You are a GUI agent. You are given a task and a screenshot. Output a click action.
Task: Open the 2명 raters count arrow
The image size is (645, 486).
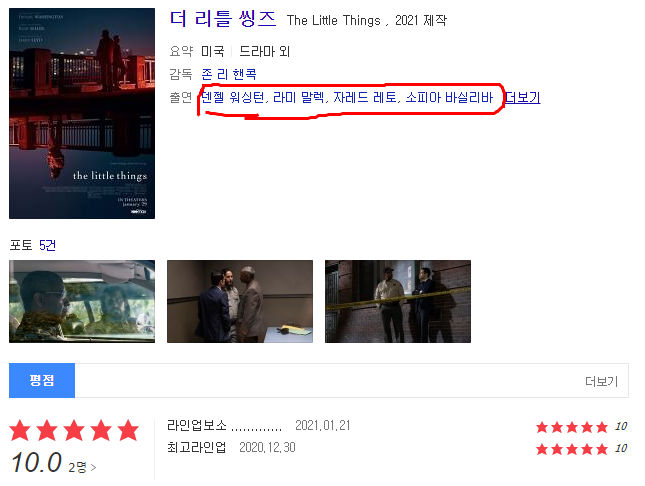pyautogui.click(x=82, y=467)
